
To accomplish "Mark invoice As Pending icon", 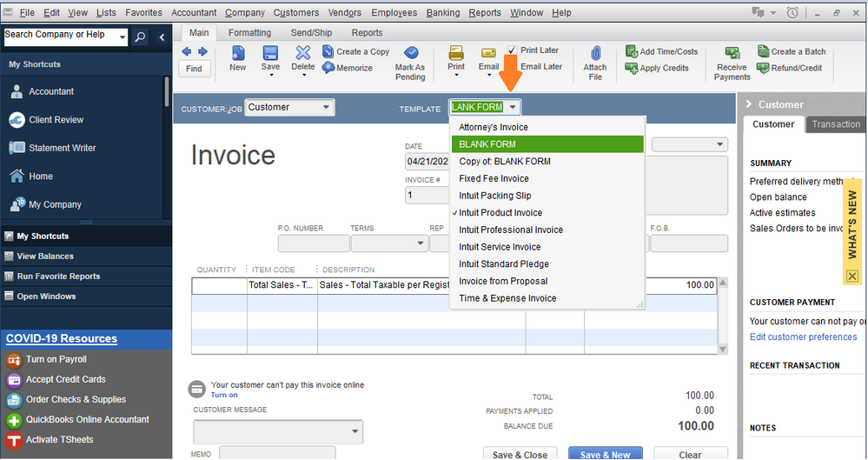I will (411, 53).
